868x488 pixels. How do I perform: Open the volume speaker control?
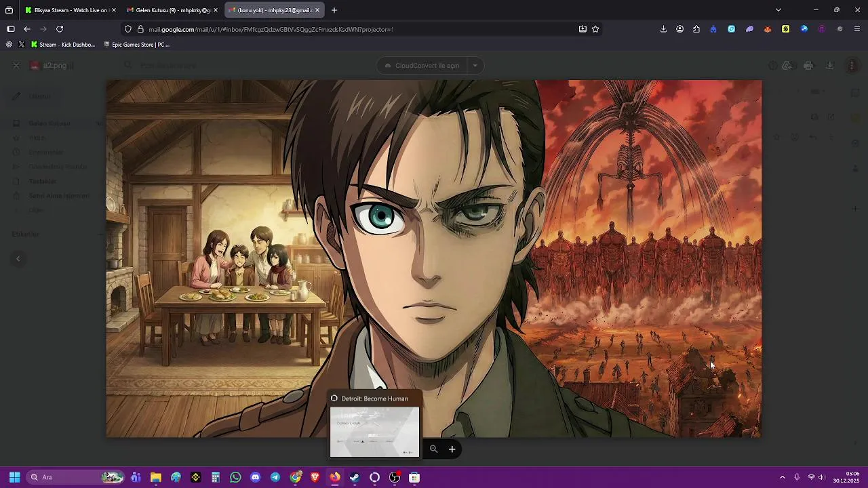coord(821,477)
